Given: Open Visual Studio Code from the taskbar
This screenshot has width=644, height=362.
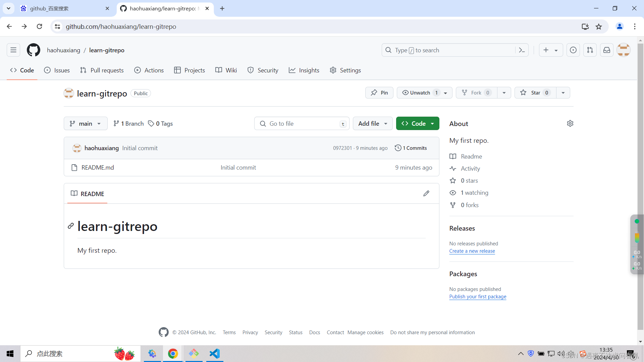Looking at the screenshot, I should pyautogui.click(x=215, y=354).
